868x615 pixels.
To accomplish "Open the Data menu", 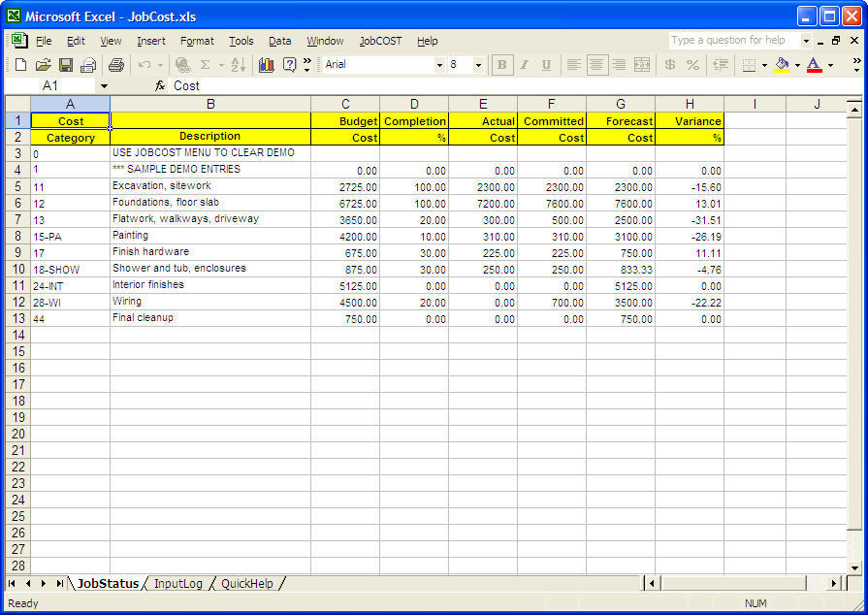I will (x=279, y=41).
